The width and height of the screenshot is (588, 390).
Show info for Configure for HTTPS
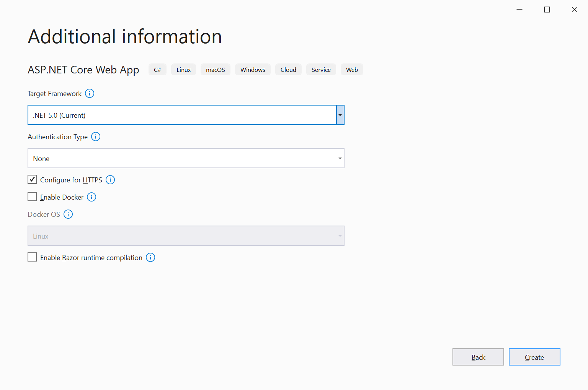pyautogui.click(x=110, y=180)
